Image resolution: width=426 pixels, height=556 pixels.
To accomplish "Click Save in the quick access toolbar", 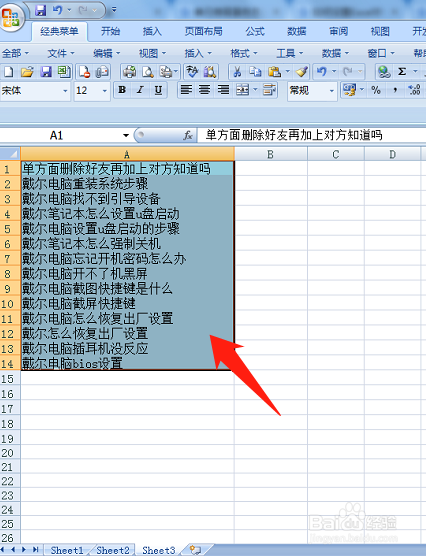I will (x=41, y=11).
